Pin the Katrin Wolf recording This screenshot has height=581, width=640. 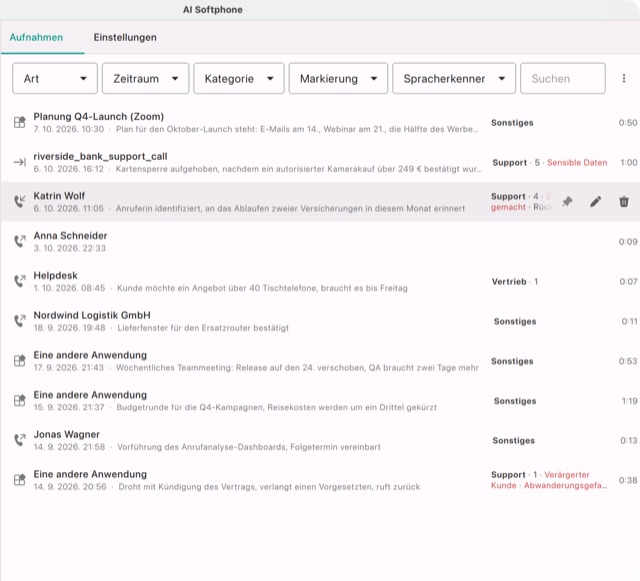(x=567, y=202)
